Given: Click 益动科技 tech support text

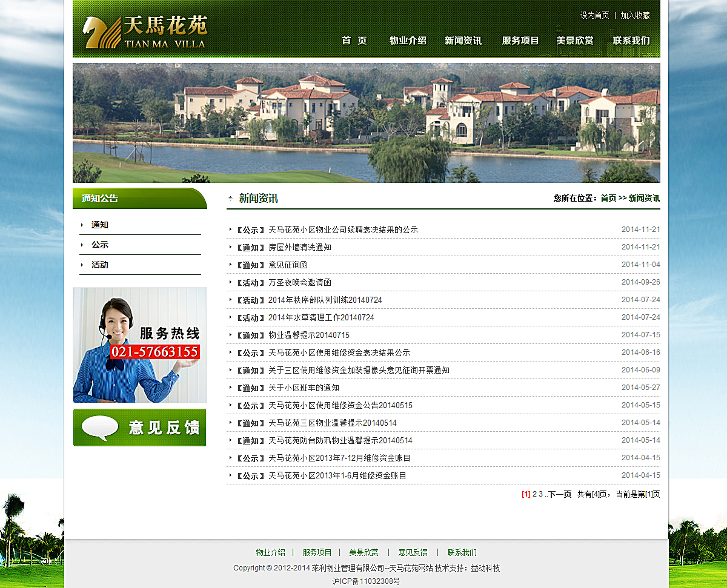Looking at the screenshot, I should (x=485, y=568).
